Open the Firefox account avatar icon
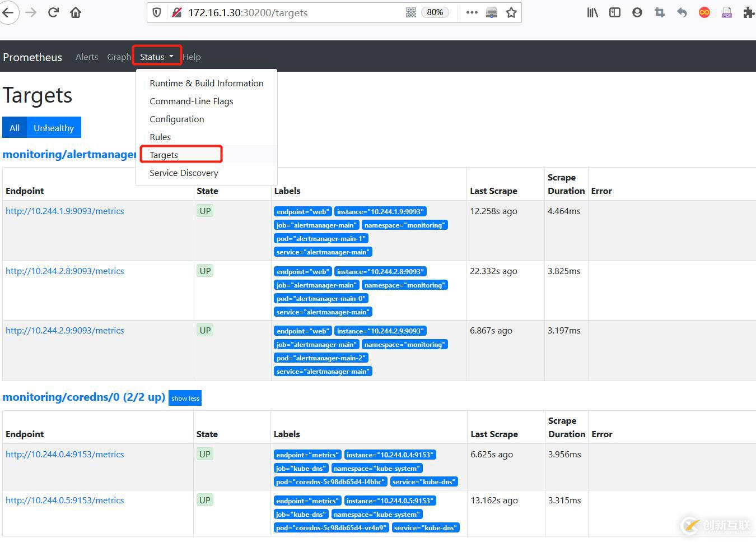 click(637, 12)
